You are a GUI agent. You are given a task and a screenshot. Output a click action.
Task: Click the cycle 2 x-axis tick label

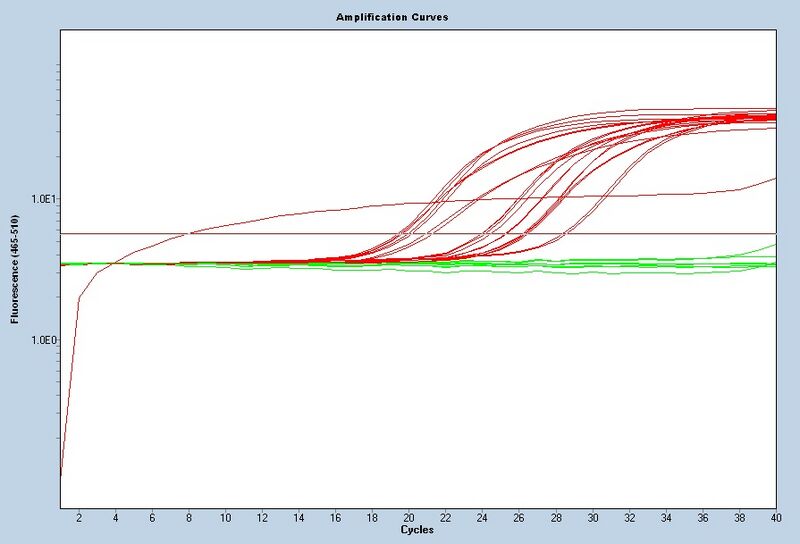79,518
